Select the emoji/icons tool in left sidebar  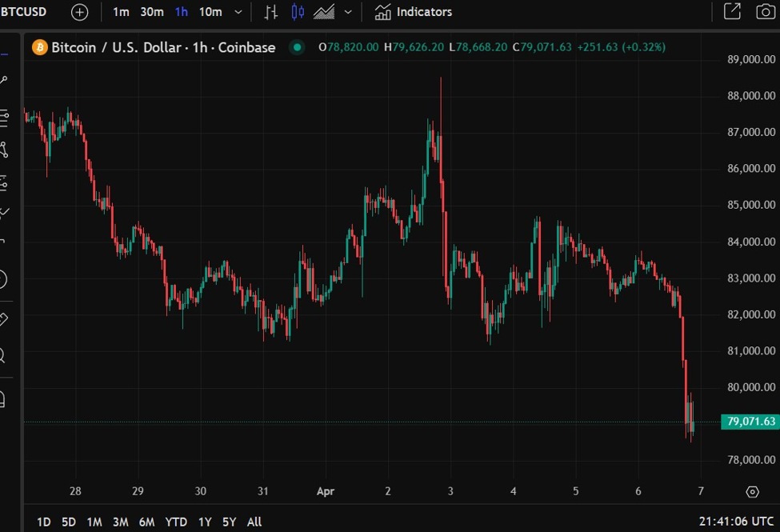(x=3, y=279)
